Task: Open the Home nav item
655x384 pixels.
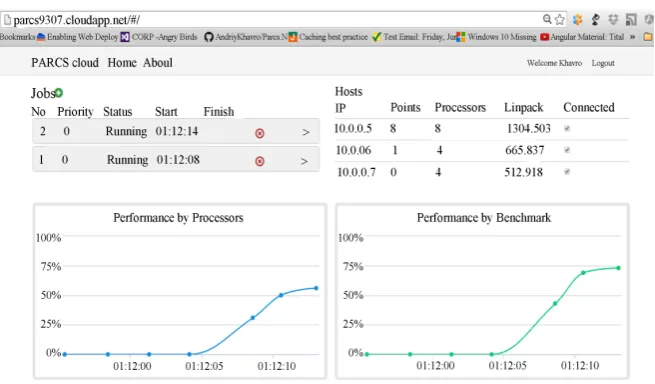Action: point(122,63)
